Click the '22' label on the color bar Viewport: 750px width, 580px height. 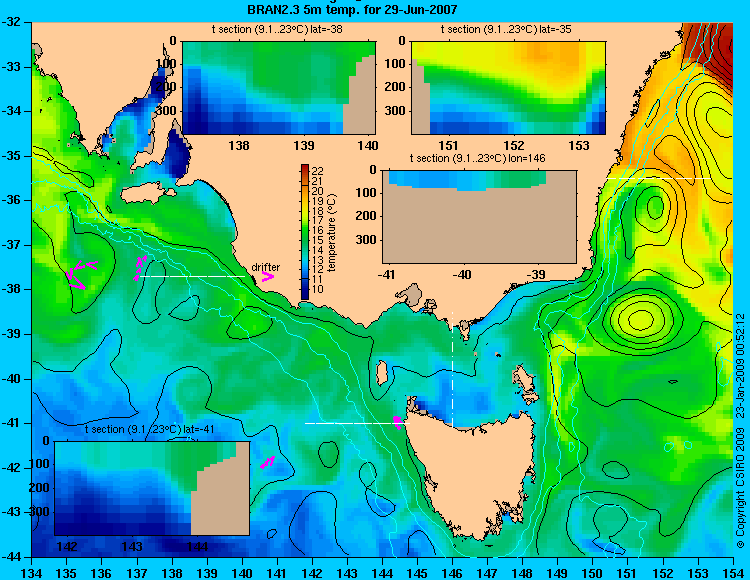(318, 171)
